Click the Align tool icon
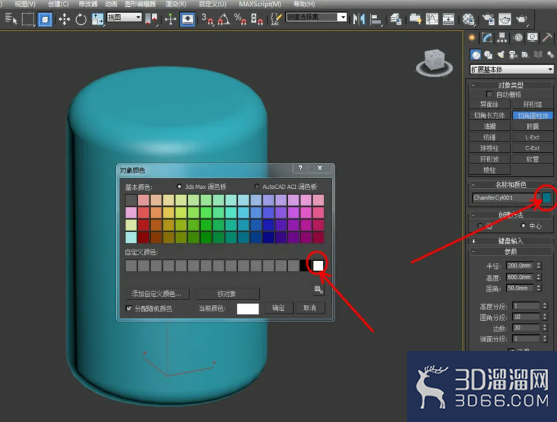557x422 pixels. [x=375, y=19]
